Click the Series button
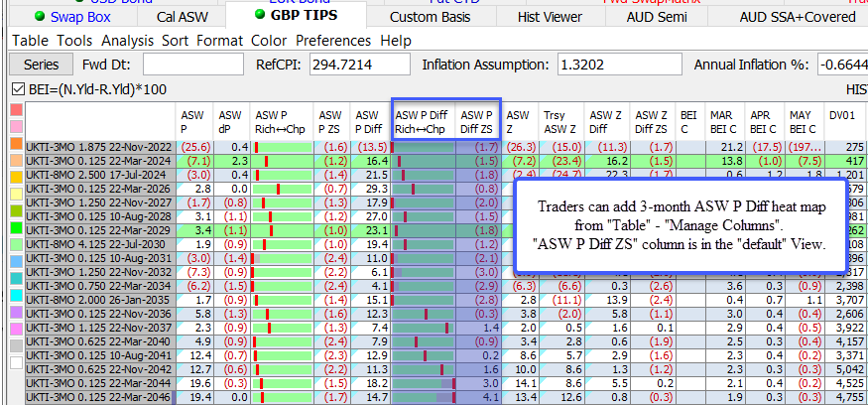The width and height of the screenshot is (868, 405). (41, 65)
